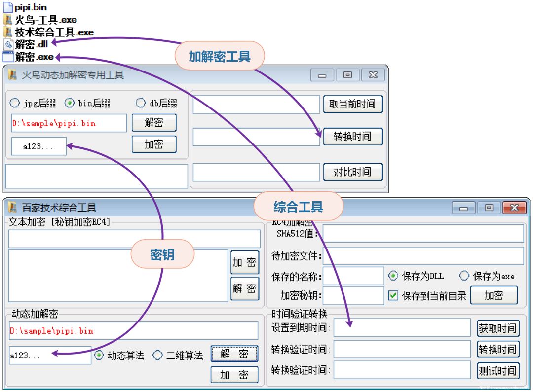The height and width of the screenshot is (392, 533).
Task: Click 测试时间 button
Action: tap(498, 371)
